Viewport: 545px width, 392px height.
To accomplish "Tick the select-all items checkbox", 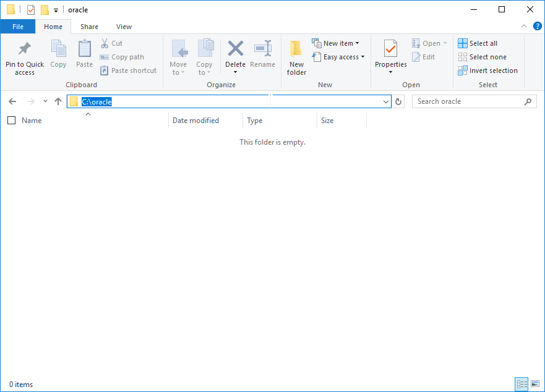I will (11, 121).
